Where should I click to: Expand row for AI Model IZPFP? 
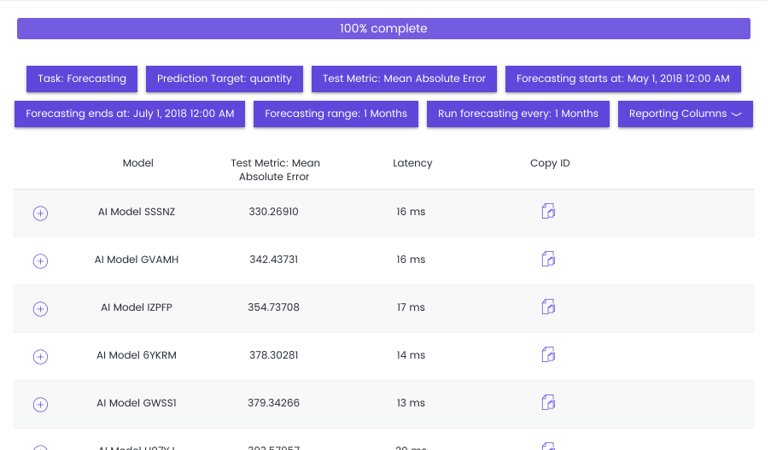coord(40,309)
